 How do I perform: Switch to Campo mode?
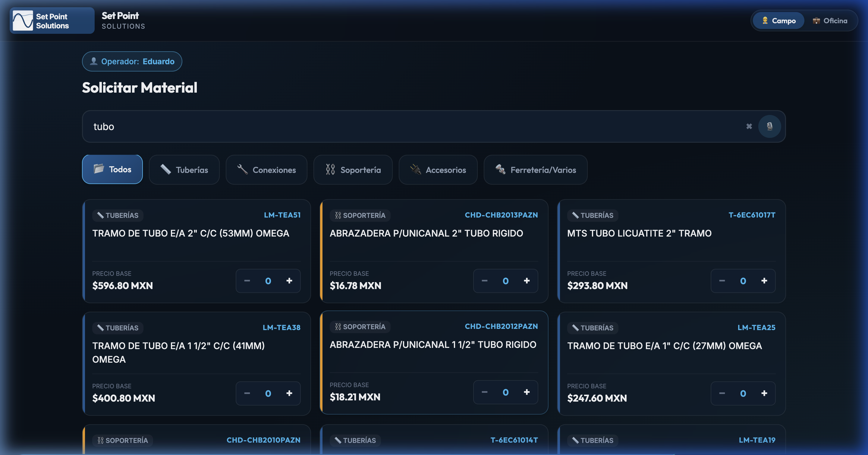(x=778, y=21)
